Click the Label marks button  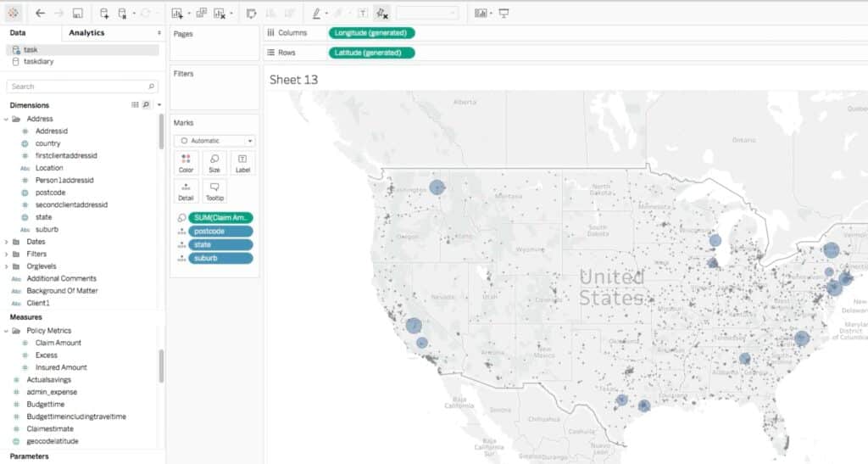click(242, 163)
